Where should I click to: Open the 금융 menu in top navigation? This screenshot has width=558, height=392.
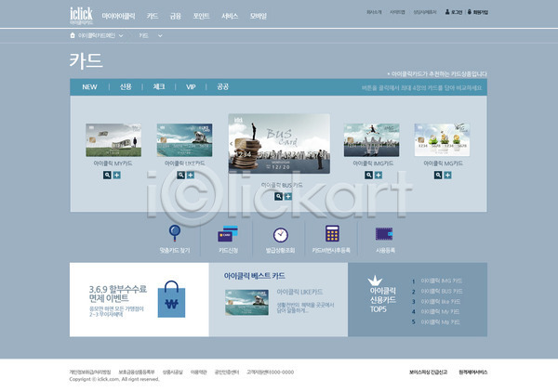tap(176, 16)
